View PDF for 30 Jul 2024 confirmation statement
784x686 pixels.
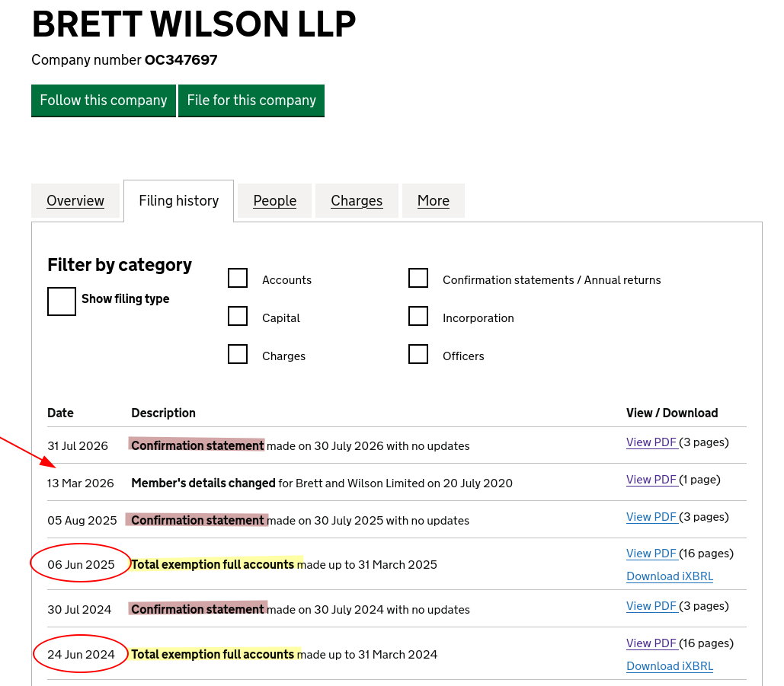coord(651,606)
